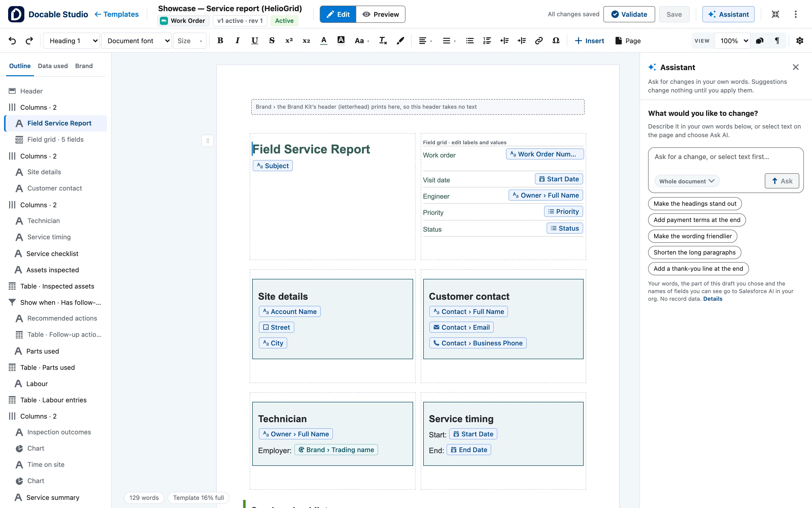Viewport: 812px width, 508px height.
Task: Click the Subject field chip
Action: [273, 166]
